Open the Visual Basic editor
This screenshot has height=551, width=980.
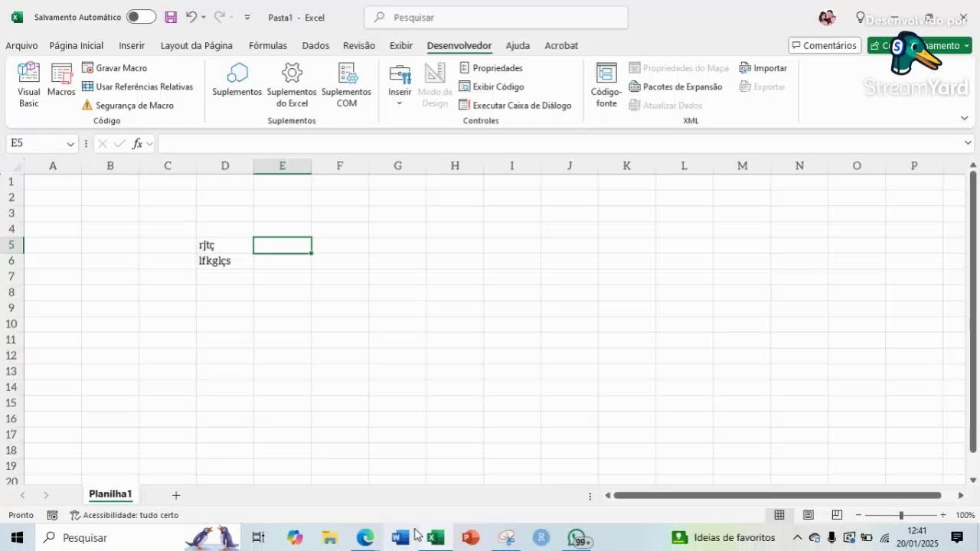coord(28,85)
